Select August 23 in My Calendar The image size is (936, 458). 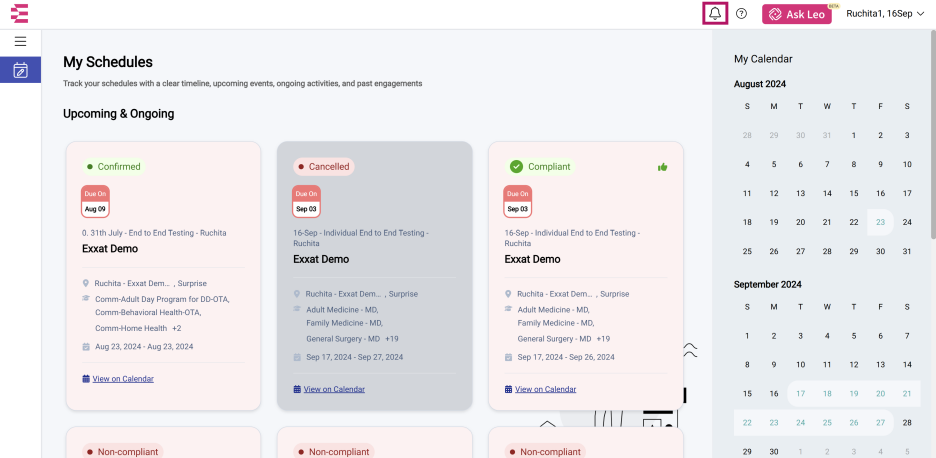coord(880,222)
